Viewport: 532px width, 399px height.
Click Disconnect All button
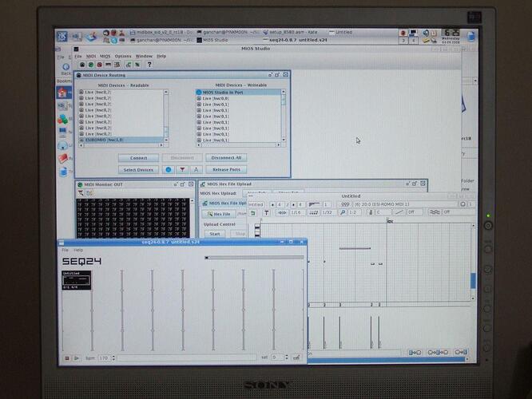pos(226,158)
